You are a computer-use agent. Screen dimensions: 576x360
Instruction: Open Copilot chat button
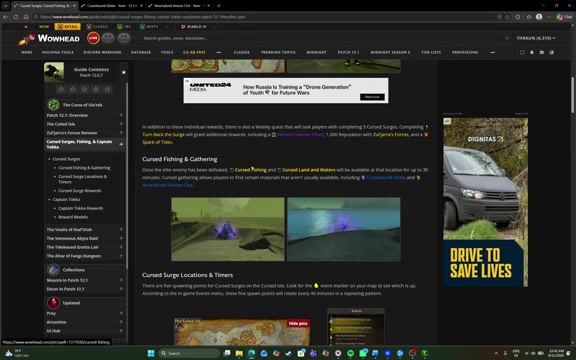click(564, 17)
